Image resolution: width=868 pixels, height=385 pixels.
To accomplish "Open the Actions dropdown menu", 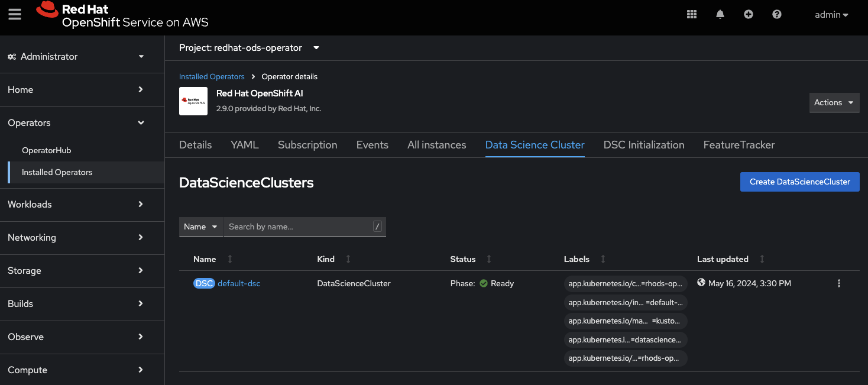I will 834,102.
